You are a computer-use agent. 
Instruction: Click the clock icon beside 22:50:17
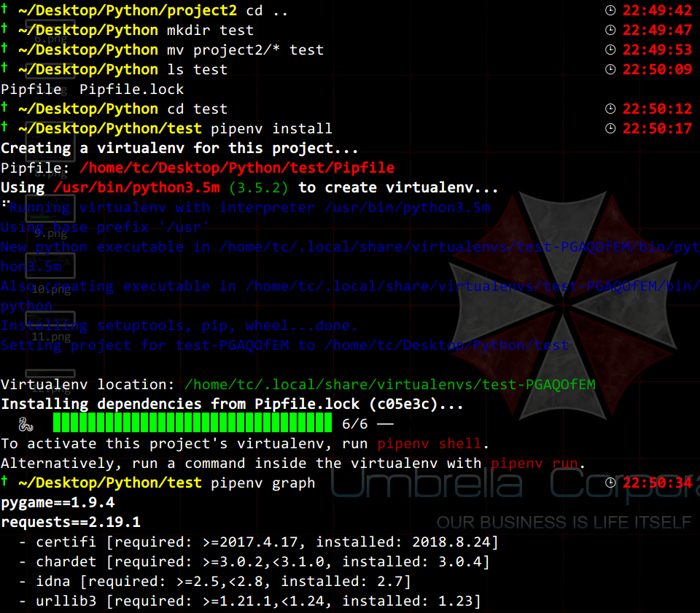coord(610,128)
